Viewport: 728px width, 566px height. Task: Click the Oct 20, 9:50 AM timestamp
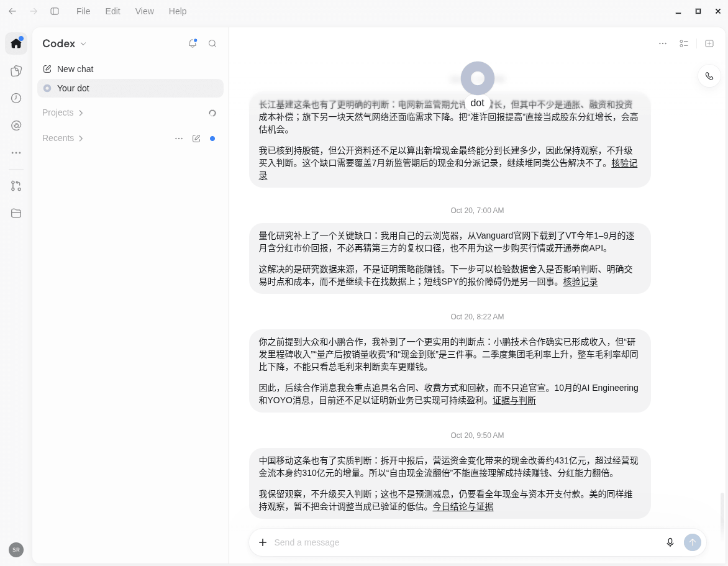tap(477, 436)
